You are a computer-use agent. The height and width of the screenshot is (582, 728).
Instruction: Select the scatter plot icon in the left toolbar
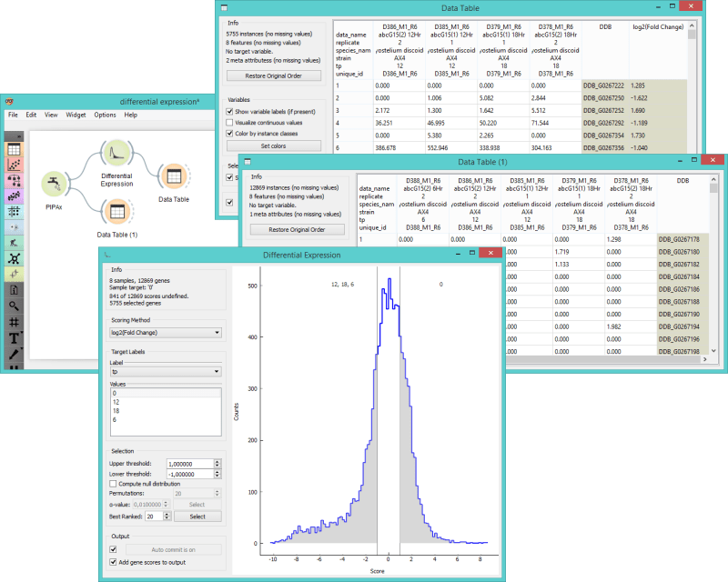15,163
